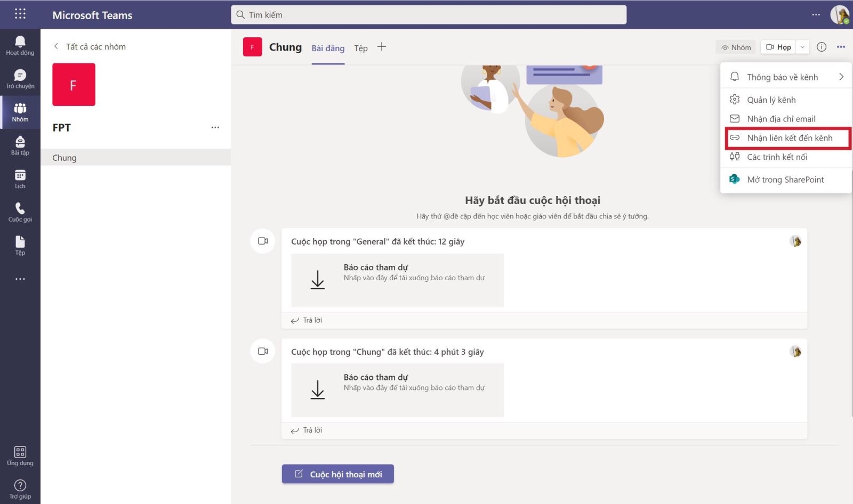The height and width of the screenshot is (504, 853).
Task: Click your profile avatar
Action: click(x=841, y=14)
